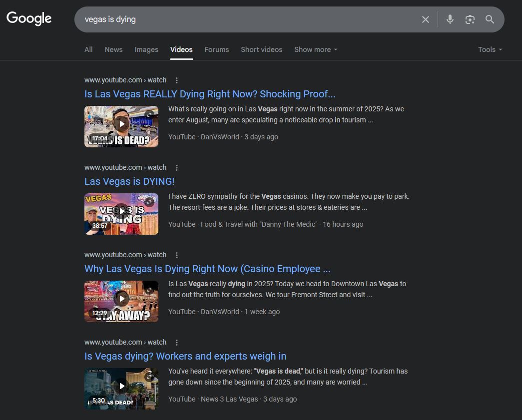Open more options for 'Is Las Vegas REALLY Dying' result
Image resolution: width=522 pixels, height=420 pixels.
pos(177,80)
